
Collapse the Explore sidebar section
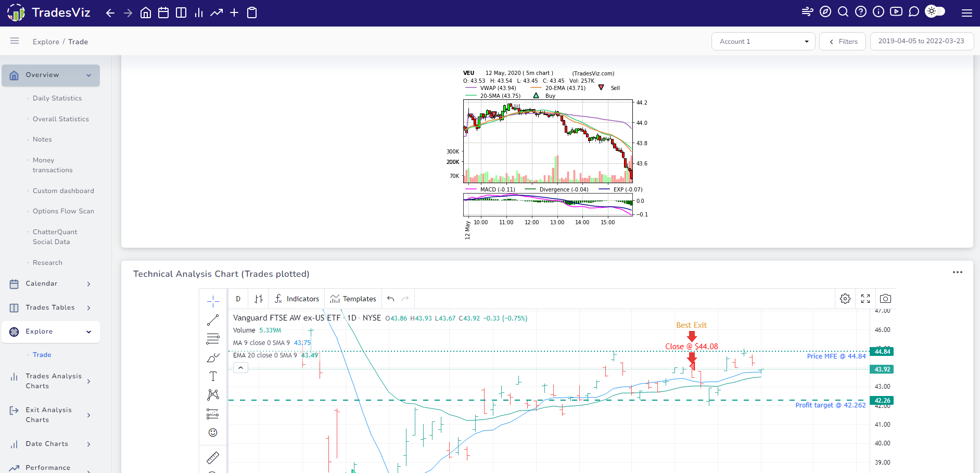pyautogui.click(x=51, y=332)
